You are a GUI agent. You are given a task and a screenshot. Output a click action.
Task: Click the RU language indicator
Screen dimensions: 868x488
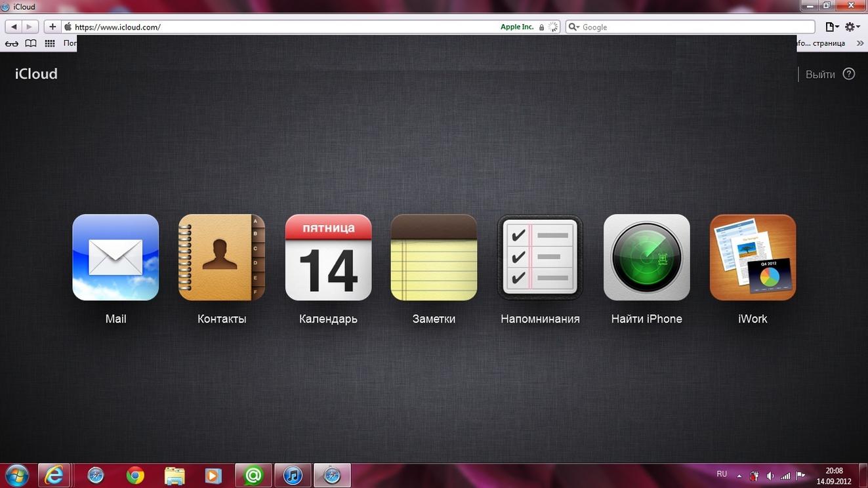coord(722,474)
